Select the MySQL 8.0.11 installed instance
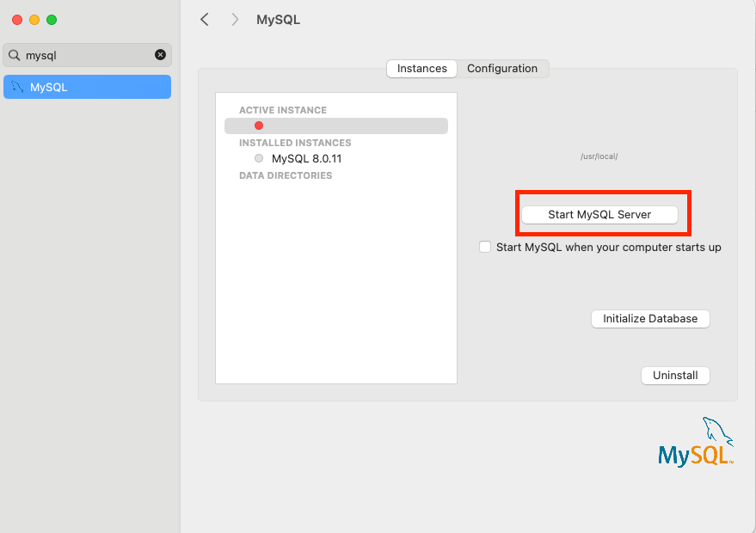Viewport: 756px width, 533px height. pos(306,158)
